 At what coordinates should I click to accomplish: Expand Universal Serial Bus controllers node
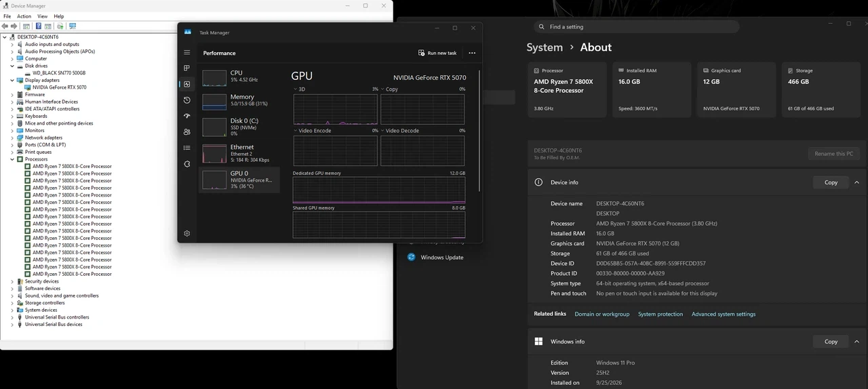click(12, 317)
